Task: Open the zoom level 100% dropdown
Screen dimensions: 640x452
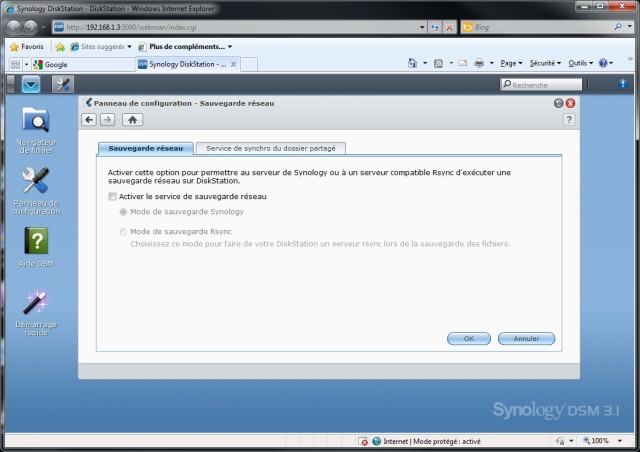Action: click(x=620, y=441)
